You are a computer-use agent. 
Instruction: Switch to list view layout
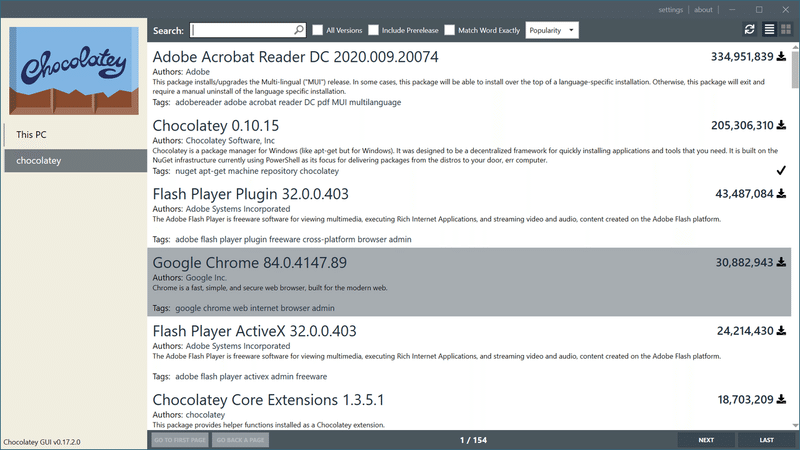[x=769, y=30]
